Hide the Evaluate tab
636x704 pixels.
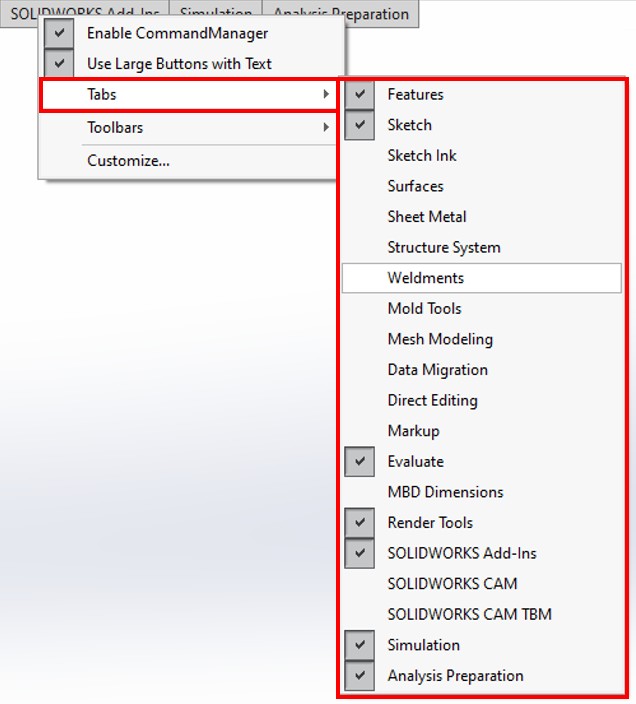415,462
